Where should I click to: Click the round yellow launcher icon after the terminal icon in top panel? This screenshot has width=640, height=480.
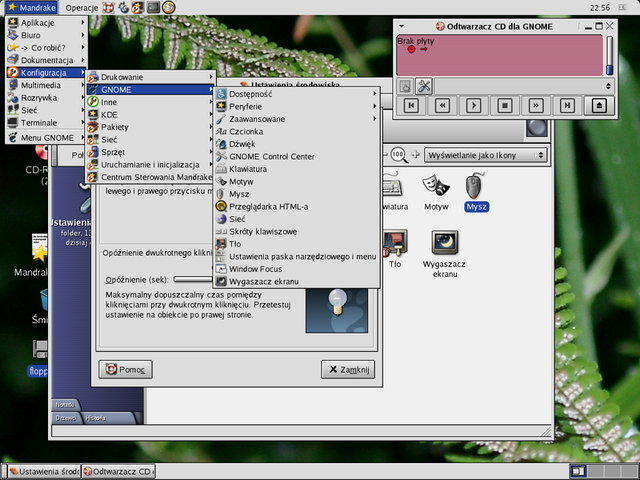[x=169, y=7]
